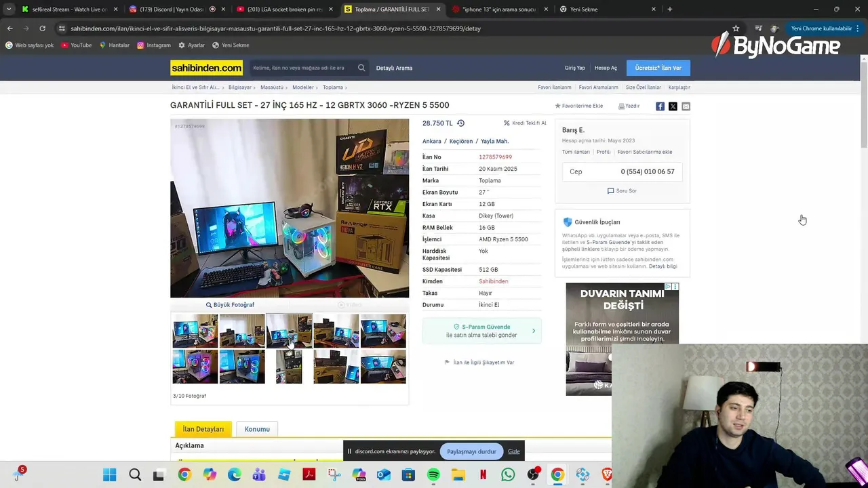Open File Explorer from the taskbar
Screen dimensions: 868x488
click(458, 474)
